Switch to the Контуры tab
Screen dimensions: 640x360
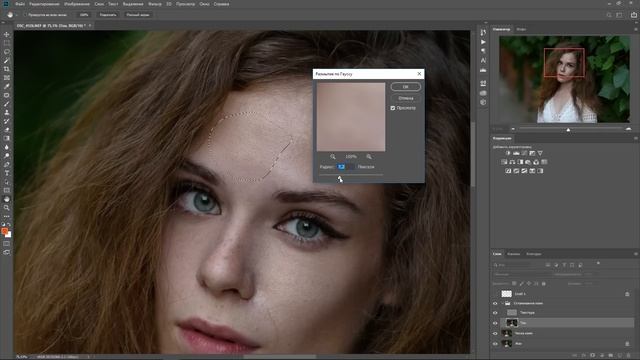pyautogui.click(x=533, y=254)
